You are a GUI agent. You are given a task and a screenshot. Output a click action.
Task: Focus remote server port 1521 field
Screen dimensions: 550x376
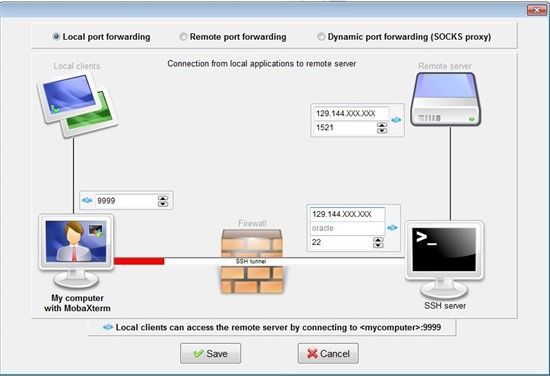click(x=345, y=128)
